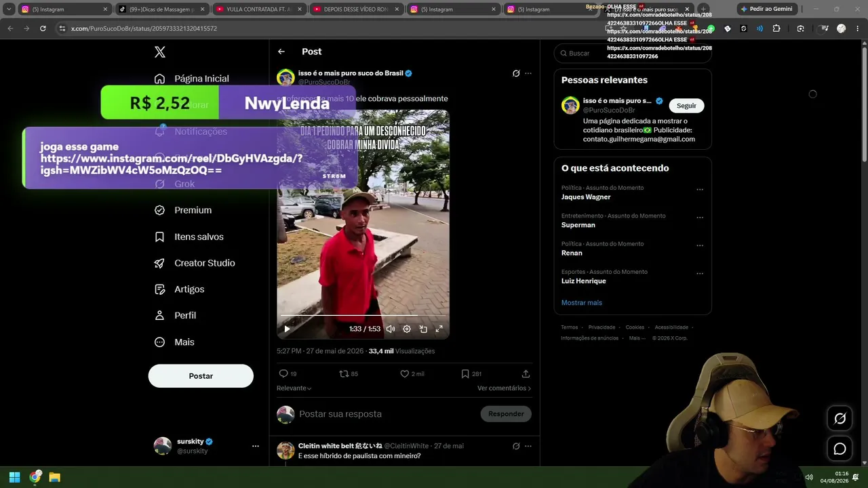Image resolution: width=868 pixels, height=488 pixels.
Task: Open options for Luiz Henrique trend
Action: pyautogui.click(x=700, y=274)
